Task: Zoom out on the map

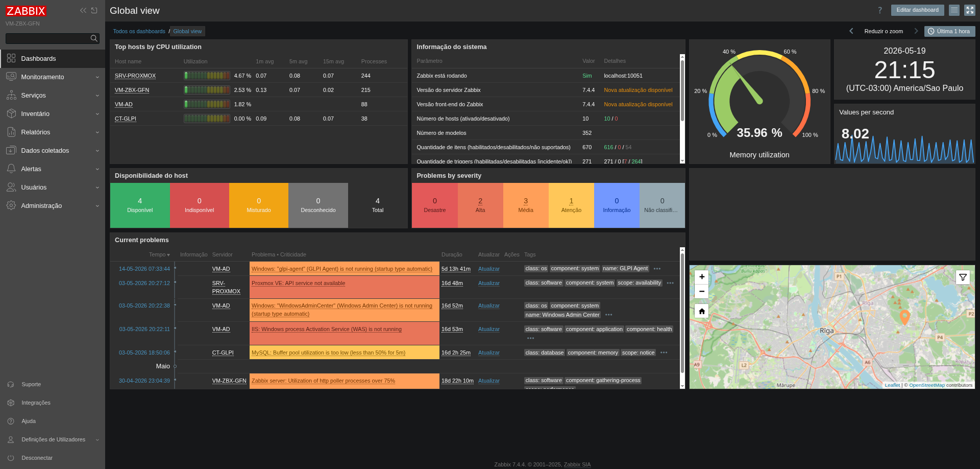Action: [x=702, y=291]
